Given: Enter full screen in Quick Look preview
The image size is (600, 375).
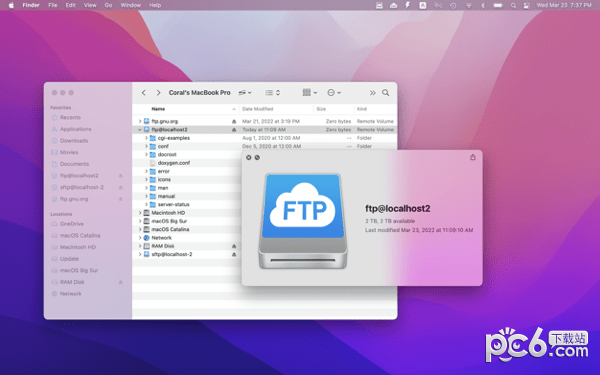Looking at the screenshot, I should 257,158.
